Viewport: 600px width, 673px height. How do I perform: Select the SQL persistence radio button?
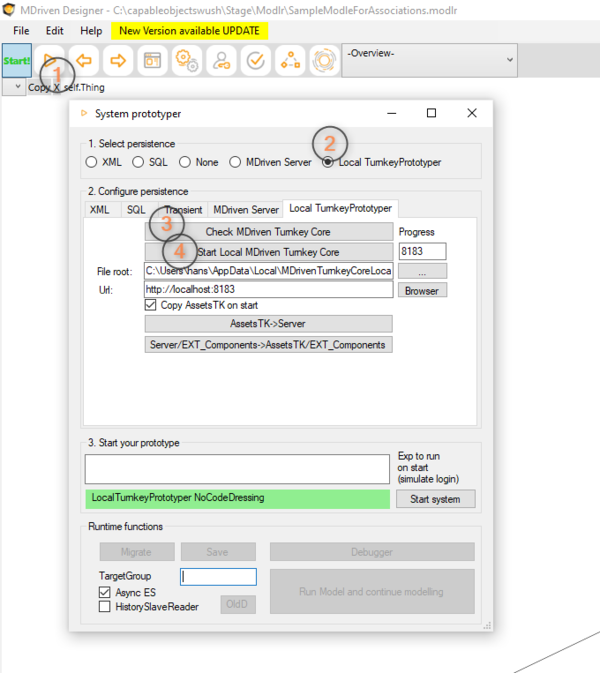click(x=138, y=162)
